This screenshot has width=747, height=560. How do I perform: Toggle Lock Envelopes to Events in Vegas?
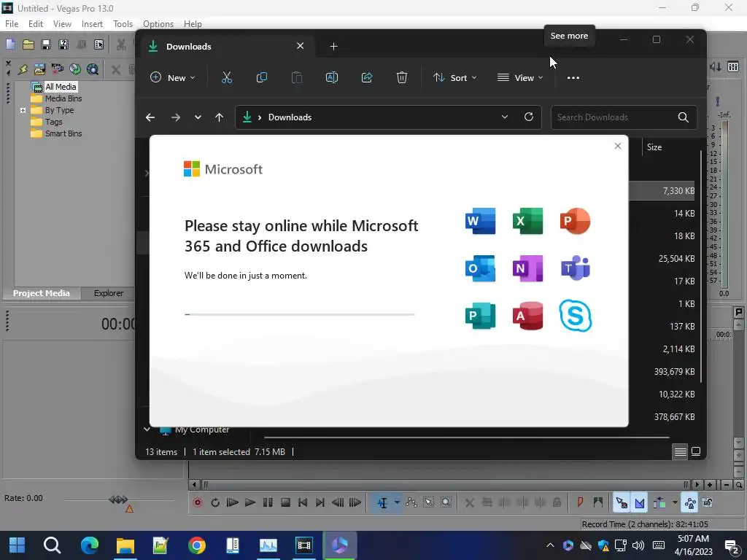click(x=690, y=502)
